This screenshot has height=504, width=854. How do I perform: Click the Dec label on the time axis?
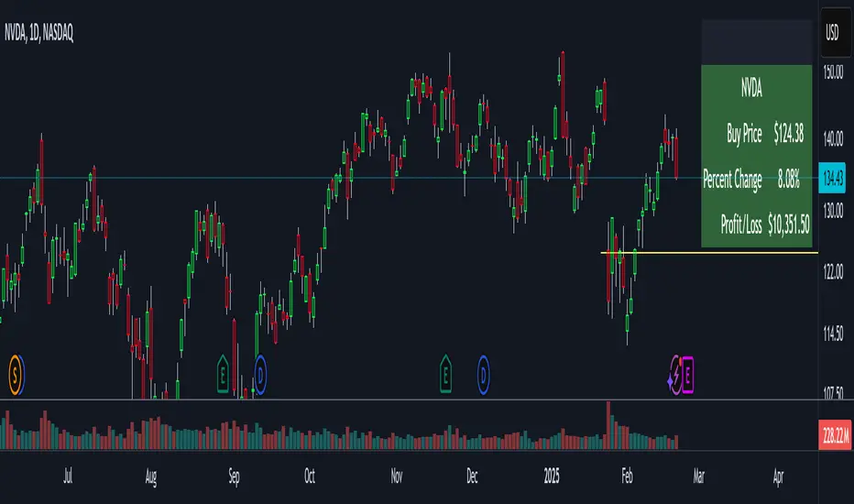coord(472,477)
